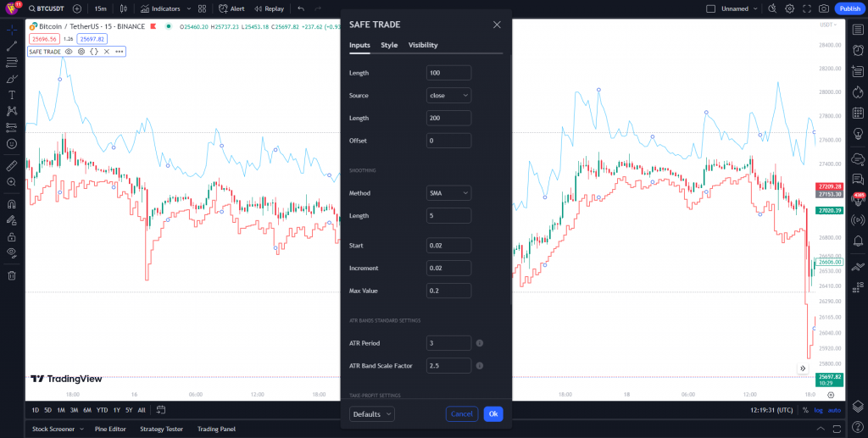Viewport: 868px width, 438px height.
Task: Open the Pine Editor tab
Action: click(110, 430)
